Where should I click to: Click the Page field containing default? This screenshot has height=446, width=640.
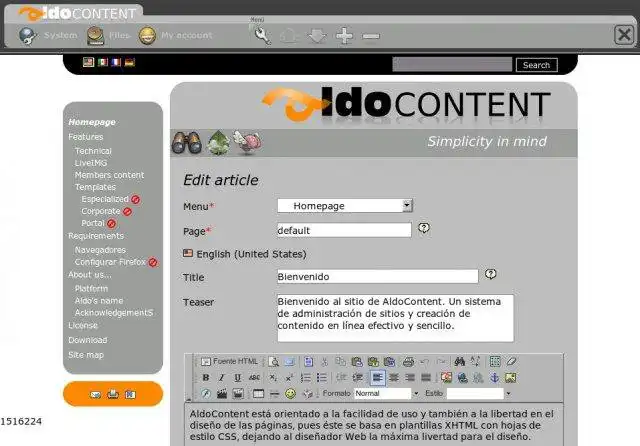click(344, 230)
